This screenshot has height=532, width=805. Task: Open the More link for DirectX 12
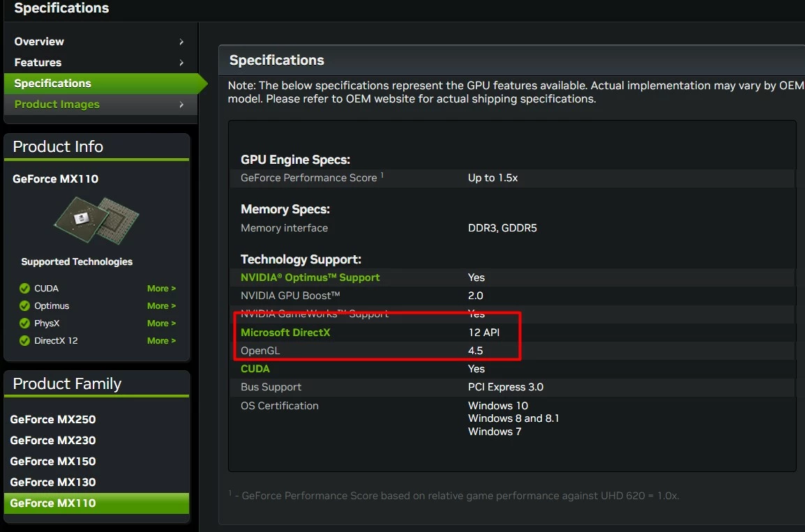click(161, 341)
